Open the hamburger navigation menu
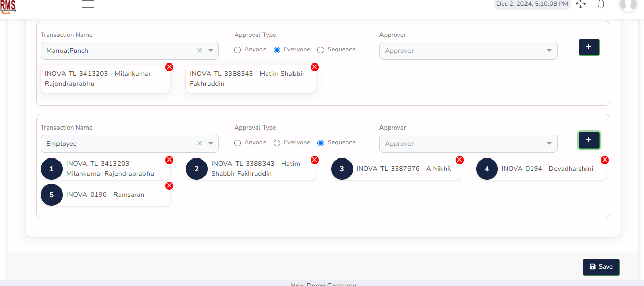 pyautogui.click(x=88, y=4)
